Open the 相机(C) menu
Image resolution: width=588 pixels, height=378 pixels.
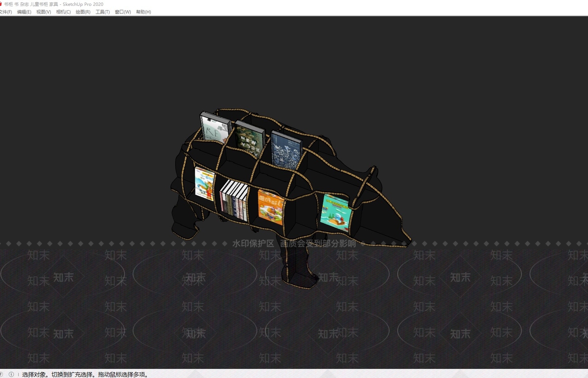point(63,12)
